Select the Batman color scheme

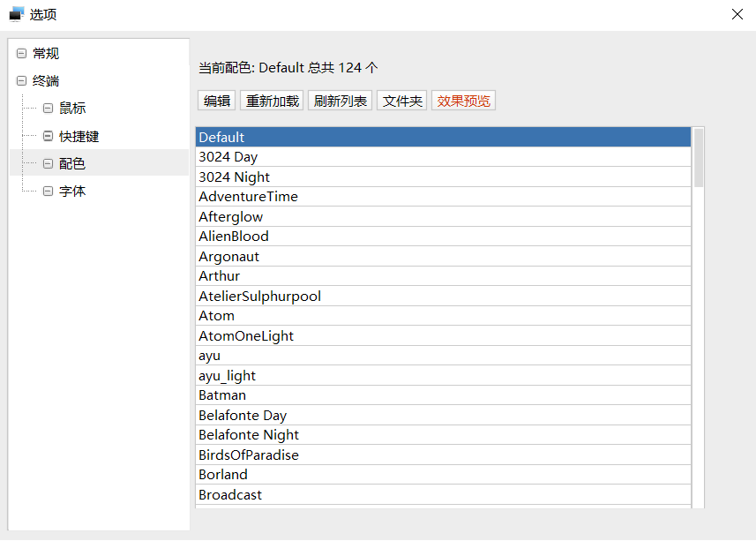pyautogui.click(x=222, y=395)
